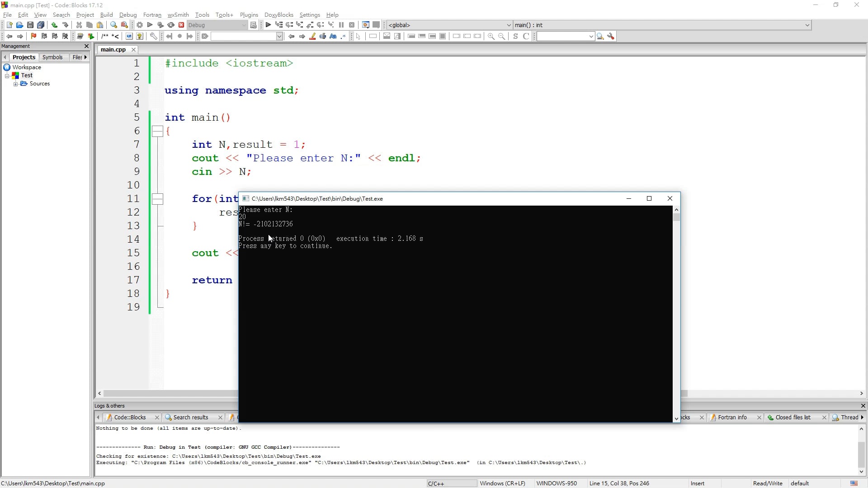The height and width of the screenshot is (488, 868).
Task: Click the Zoom in magnifier icon
Action: coord(491,37)
